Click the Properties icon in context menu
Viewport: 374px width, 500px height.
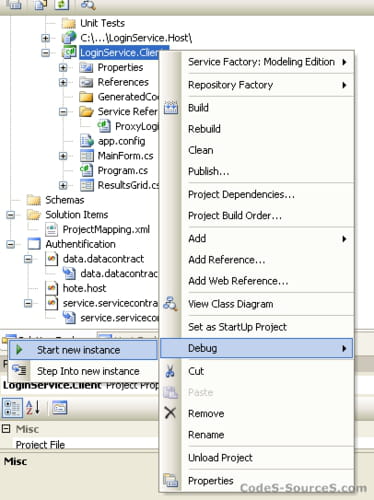coord(171,480)
